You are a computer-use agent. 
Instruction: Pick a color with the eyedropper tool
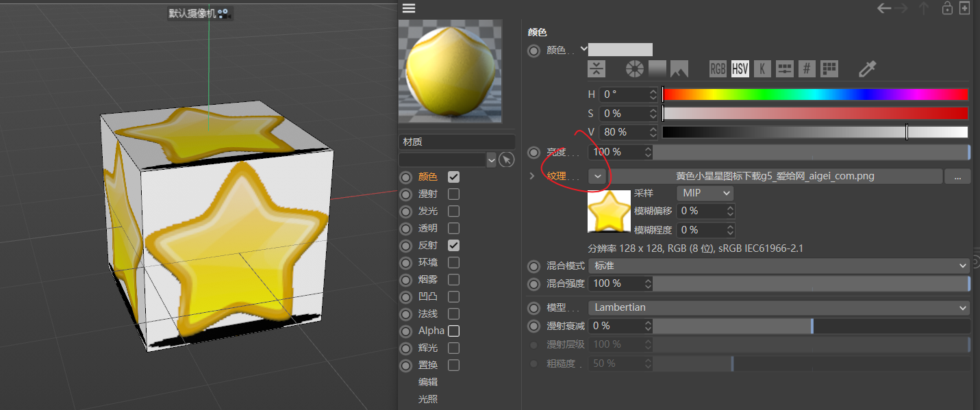coord(868,68)
